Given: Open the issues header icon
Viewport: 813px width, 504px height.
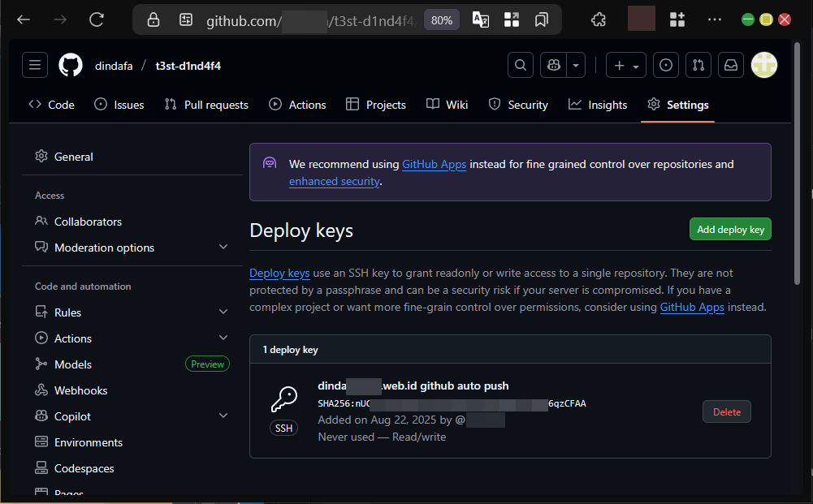Looking at the screenshot, I should click(x=666, y=66).
